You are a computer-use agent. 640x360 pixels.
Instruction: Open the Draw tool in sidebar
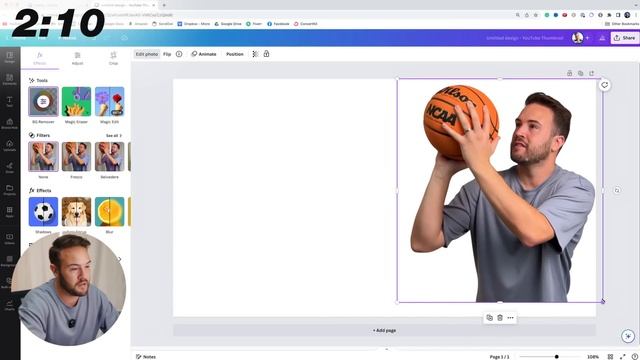click(x=10, y=167)
